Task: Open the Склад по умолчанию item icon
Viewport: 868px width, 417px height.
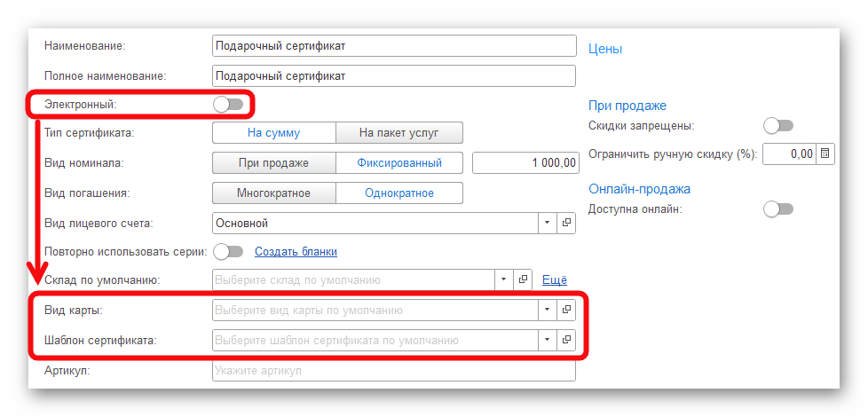Action: pos(522,279)
